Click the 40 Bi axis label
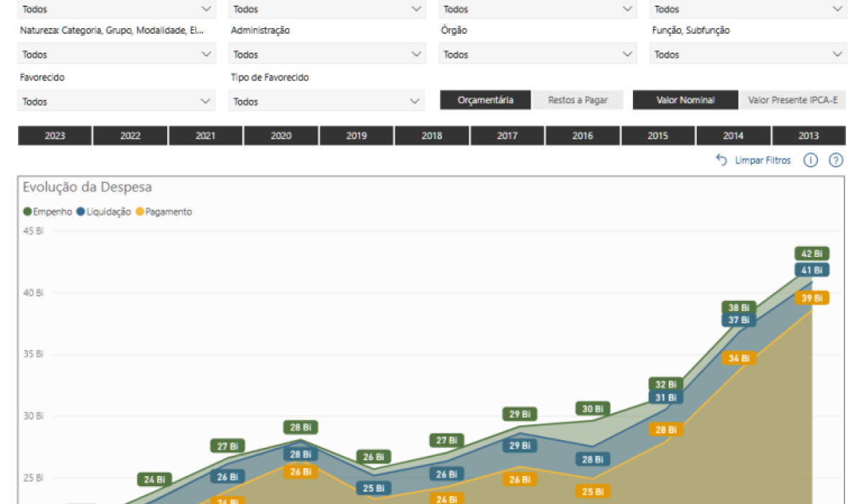Screen dimensions: 864x504 [x=34, y=293]
